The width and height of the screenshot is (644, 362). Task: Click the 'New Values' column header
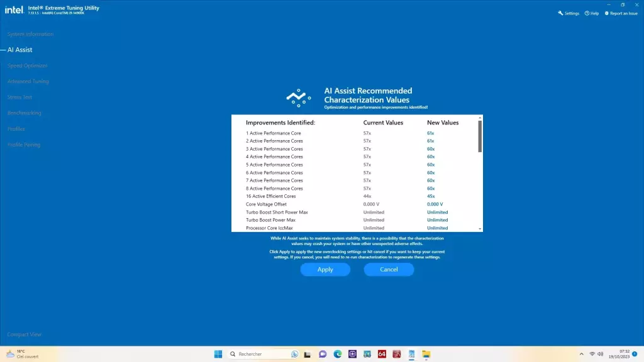click(x=443, y=123)
